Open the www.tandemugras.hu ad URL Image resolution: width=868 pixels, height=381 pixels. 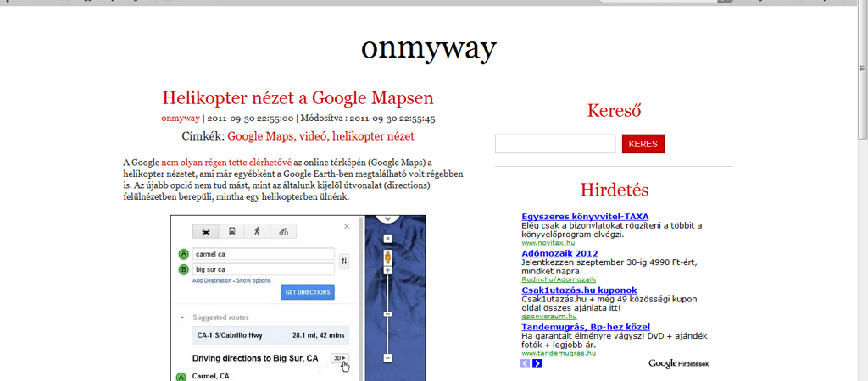tap(559, 353)
